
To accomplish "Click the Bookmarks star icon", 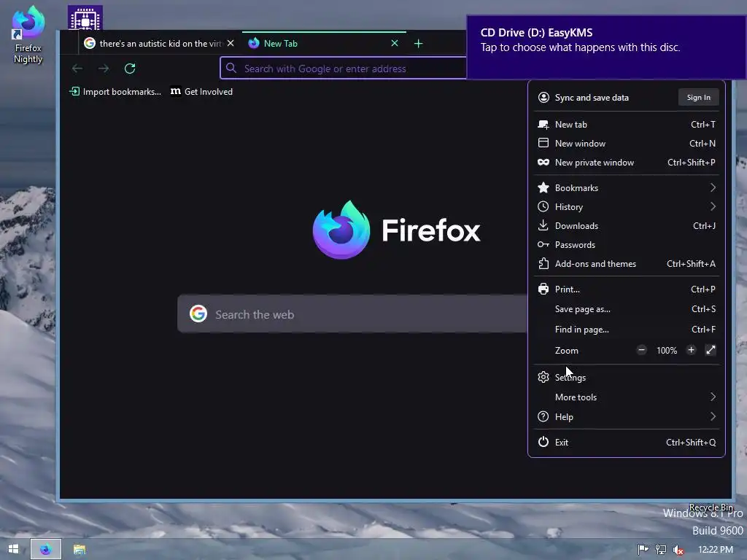I will [x=543, y=187].
